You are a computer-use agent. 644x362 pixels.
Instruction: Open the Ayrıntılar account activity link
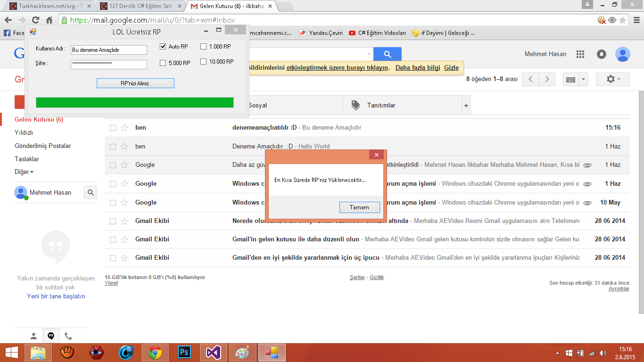(x=619, y=288)
